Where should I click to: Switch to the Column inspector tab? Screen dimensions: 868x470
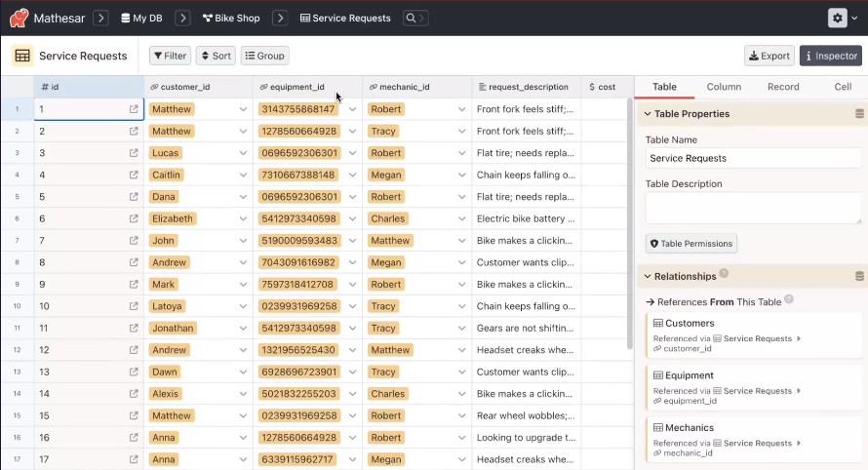click(724, 87)
